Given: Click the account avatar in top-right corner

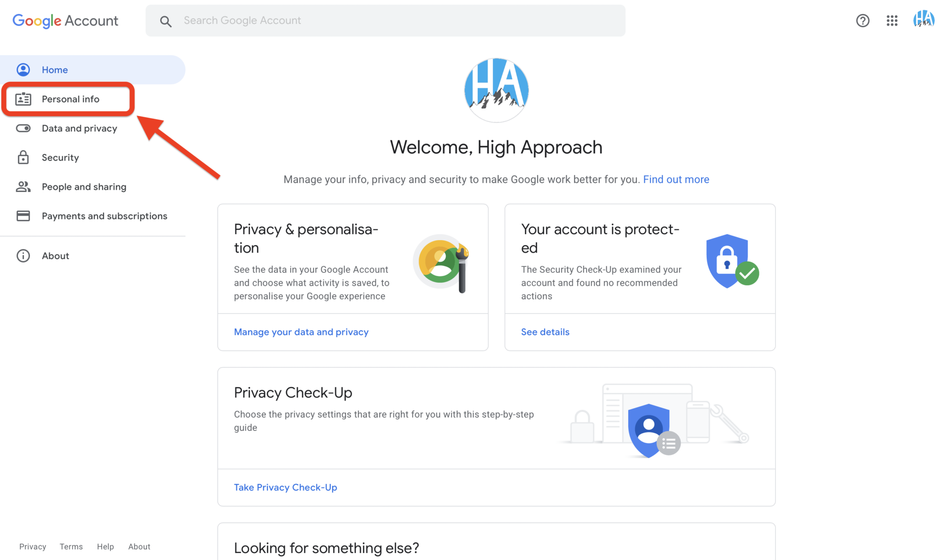Looking at the screenshot, I should tap(924, 19).
